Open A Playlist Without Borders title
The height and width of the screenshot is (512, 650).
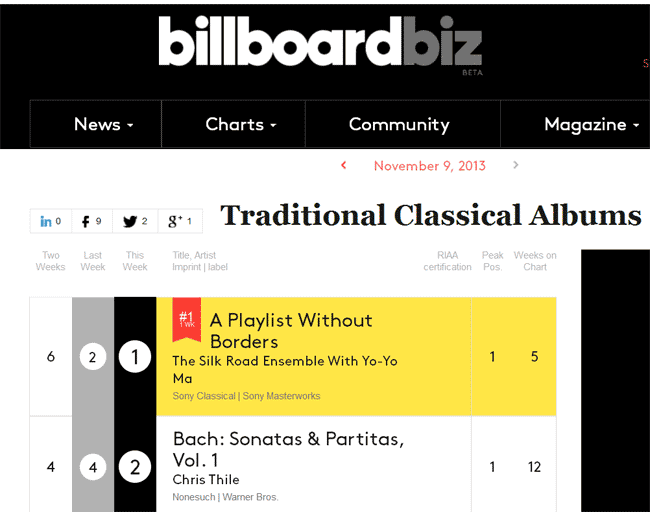[x=291, y=331]
